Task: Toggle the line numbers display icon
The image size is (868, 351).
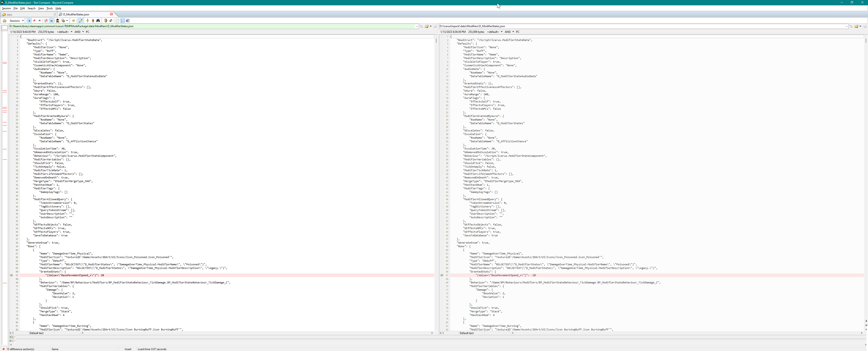Action: point(122,21)
